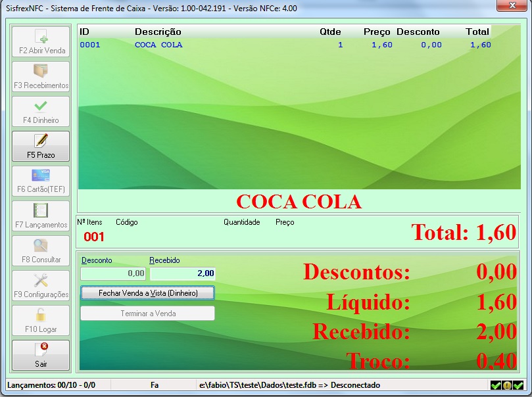
Task: Click the Fa entry in the status bar
Action: pos(155,385)
